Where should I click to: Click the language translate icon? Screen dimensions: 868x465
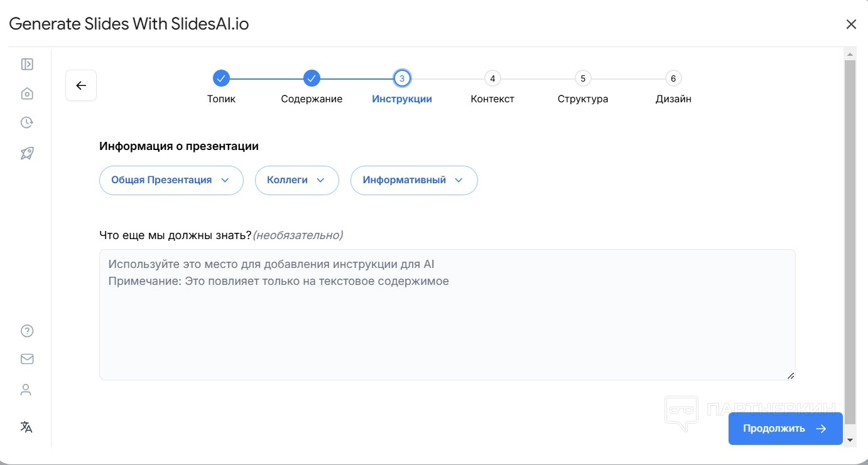coord(26,427)
